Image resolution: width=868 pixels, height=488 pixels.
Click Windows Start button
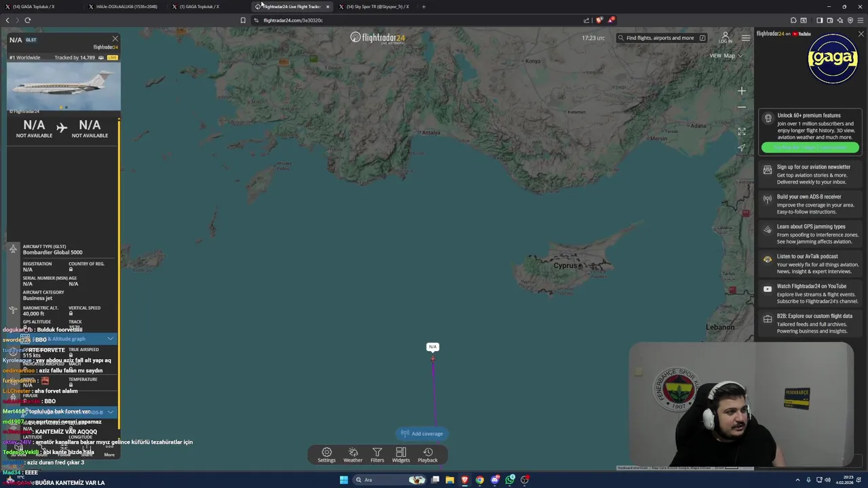pyautogui.click(x=344, y=480)
